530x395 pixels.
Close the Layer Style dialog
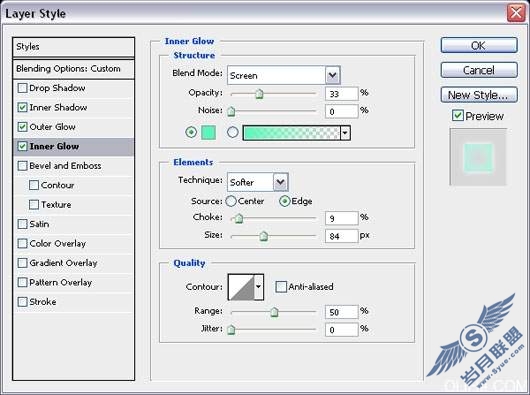coord(516,13)
